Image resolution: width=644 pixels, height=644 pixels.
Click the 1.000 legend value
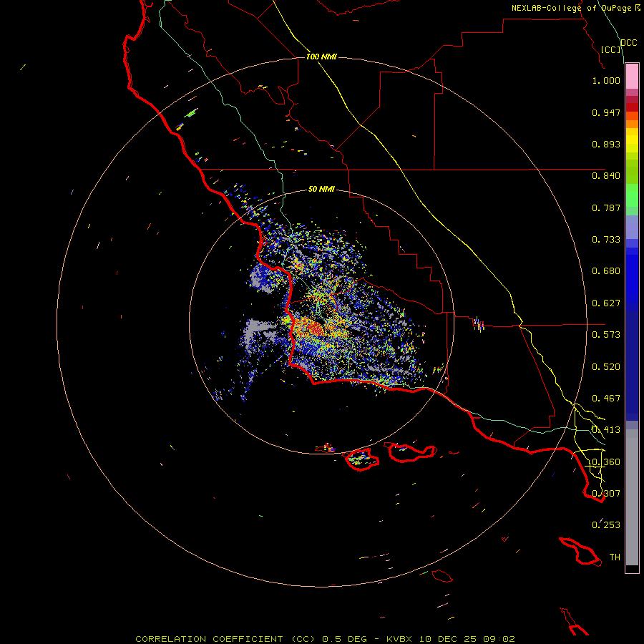[606, 80]
